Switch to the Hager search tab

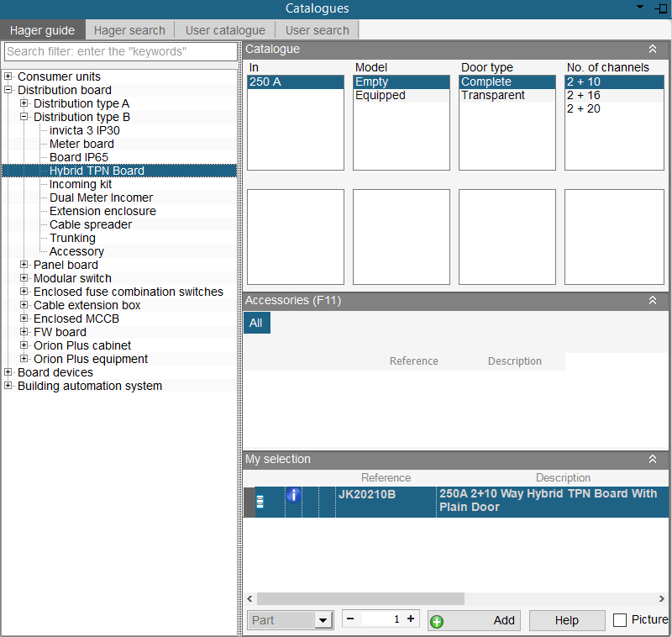click(x=129, y=29)
